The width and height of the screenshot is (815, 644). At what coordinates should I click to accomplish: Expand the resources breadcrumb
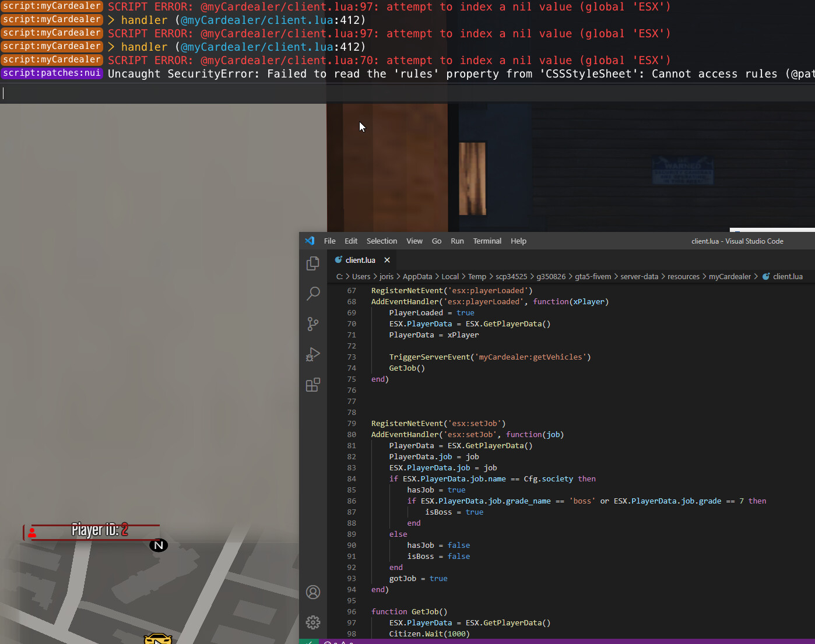pyautogui.click(x=683, y=276)
